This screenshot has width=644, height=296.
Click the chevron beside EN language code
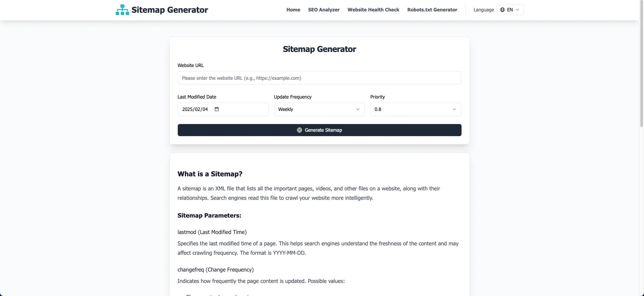tap(518, 10)
